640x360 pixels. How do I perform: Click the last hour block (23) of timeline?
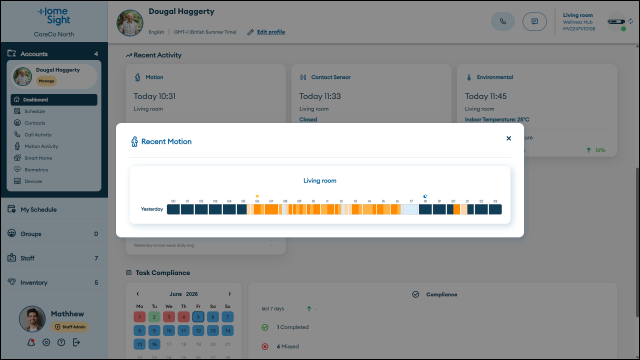click(495, 209)
